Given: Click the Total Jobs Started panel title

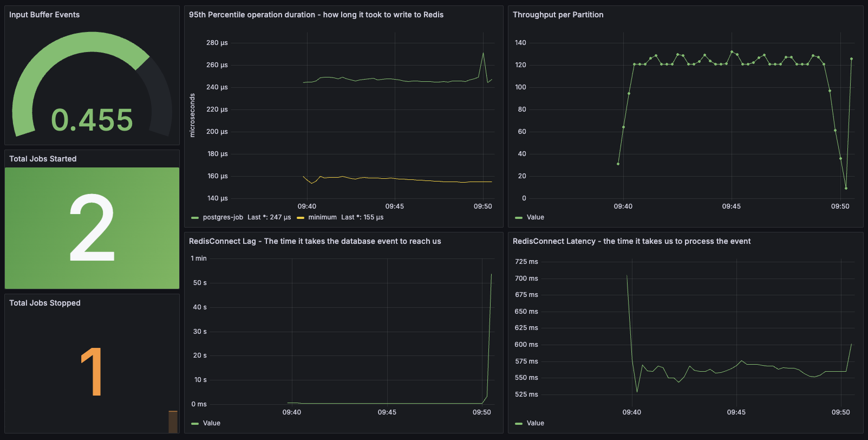Looking at the screenshot, I should 43,159.
